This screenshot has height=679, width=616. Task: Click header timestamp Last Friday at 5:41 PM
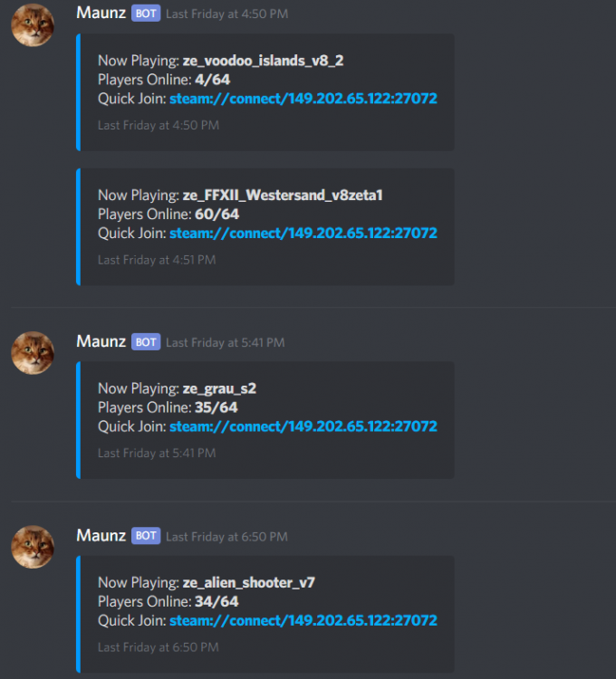click(226, 342)
